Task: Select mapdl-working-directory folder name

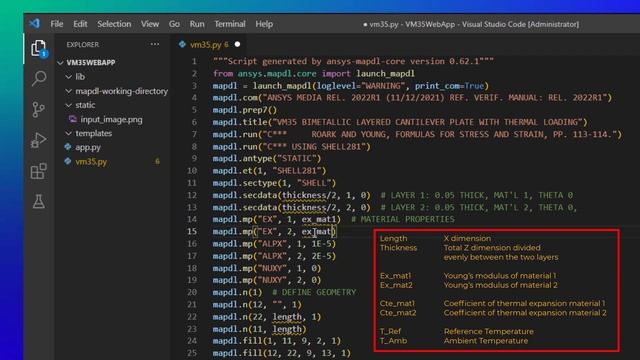Action: point(122,91)
